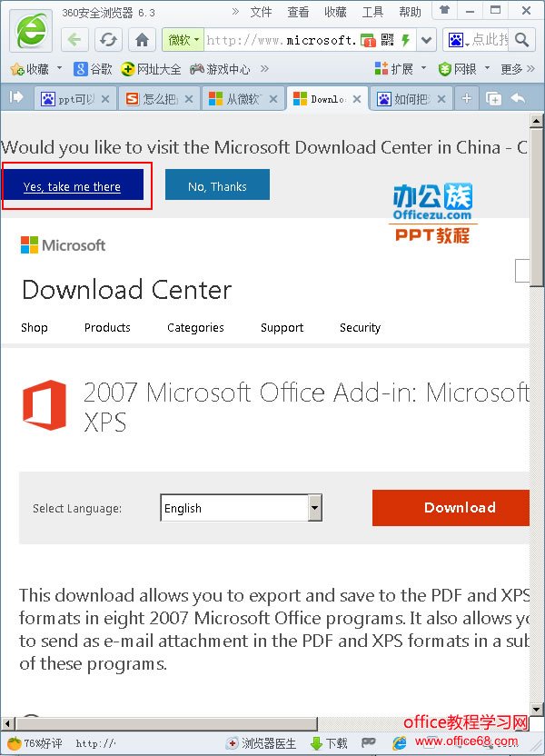Expand the address bar history dropdown arrow
This screenshot has height=756, width=545.
coord(426,40)
